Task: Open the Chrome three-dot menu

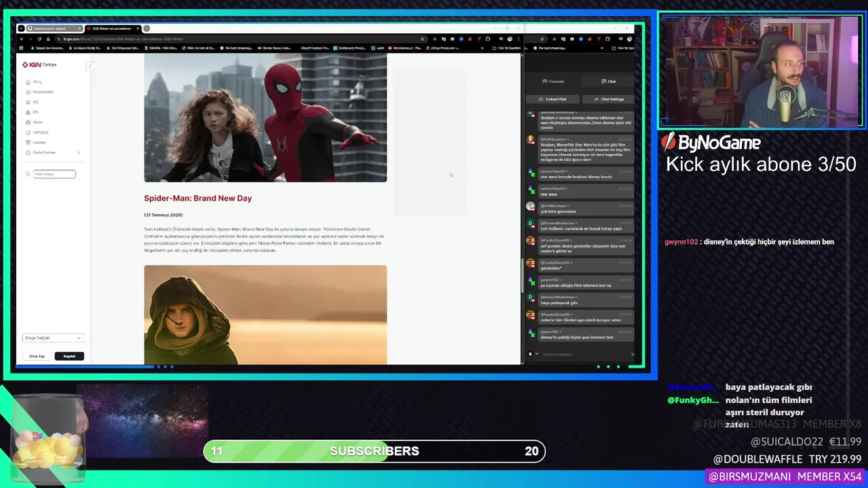Action: point(519,39)
